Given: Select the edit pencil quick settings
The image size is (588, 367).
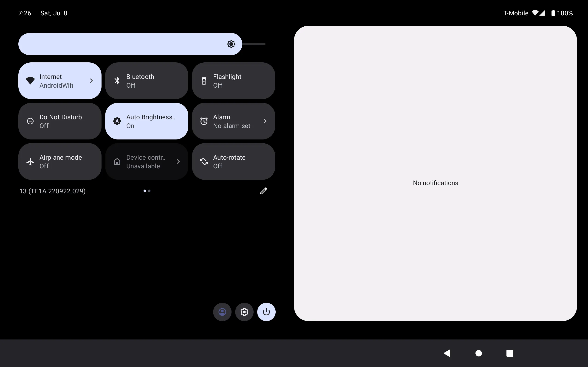Looking at the screenshot, I should (x=263, y=191).
